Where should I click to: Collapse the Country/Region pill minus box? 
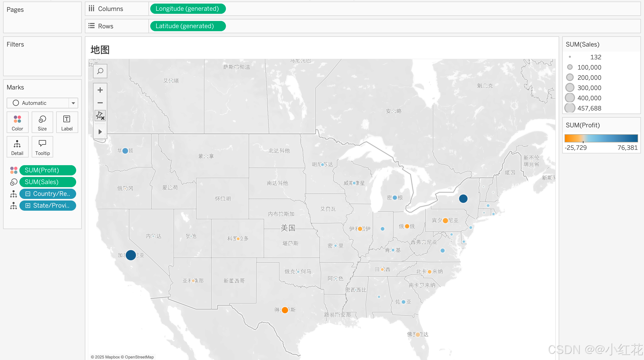click(28, 194)
